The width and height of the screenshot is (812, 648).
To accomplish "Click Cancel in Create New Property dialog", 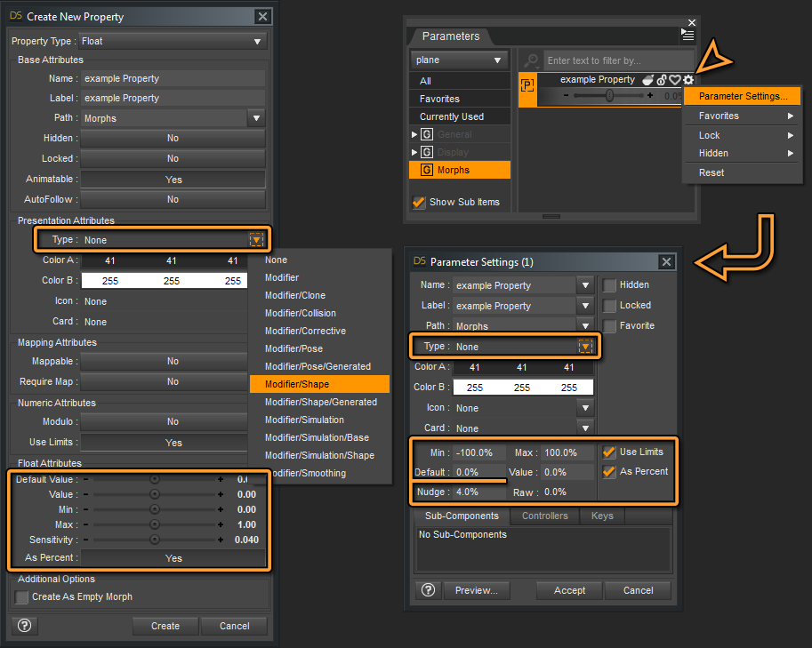I will pyautogui.click(x=234, y=626).
